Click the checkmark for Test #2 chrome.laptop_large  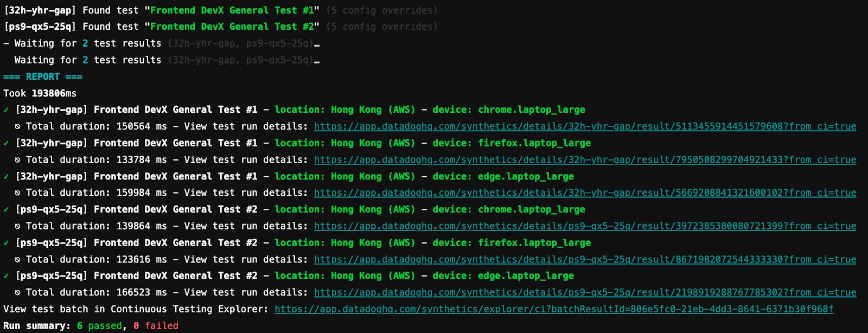tap(6, 210)
